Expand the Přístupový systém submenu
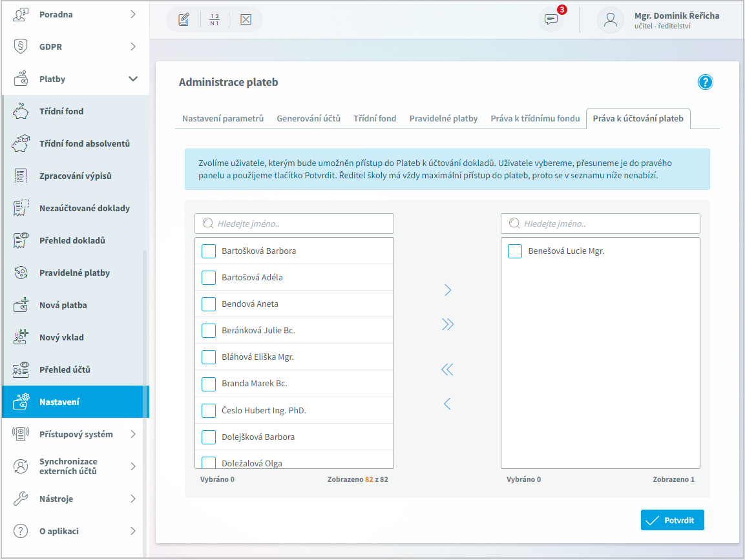This screenshot has height=560, width=745. click(133, 434)
